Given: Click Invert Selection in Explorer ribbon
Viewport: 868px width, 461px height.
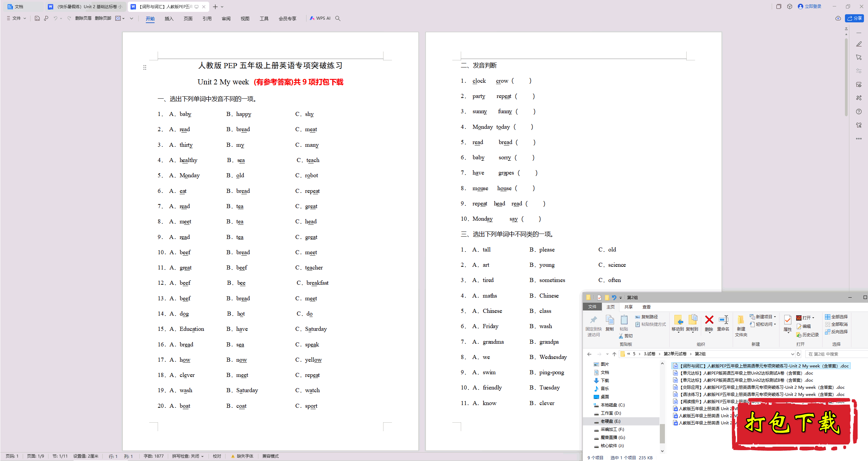Looking at the screenshot, I should pyautogui.click(x=836, y=332).
